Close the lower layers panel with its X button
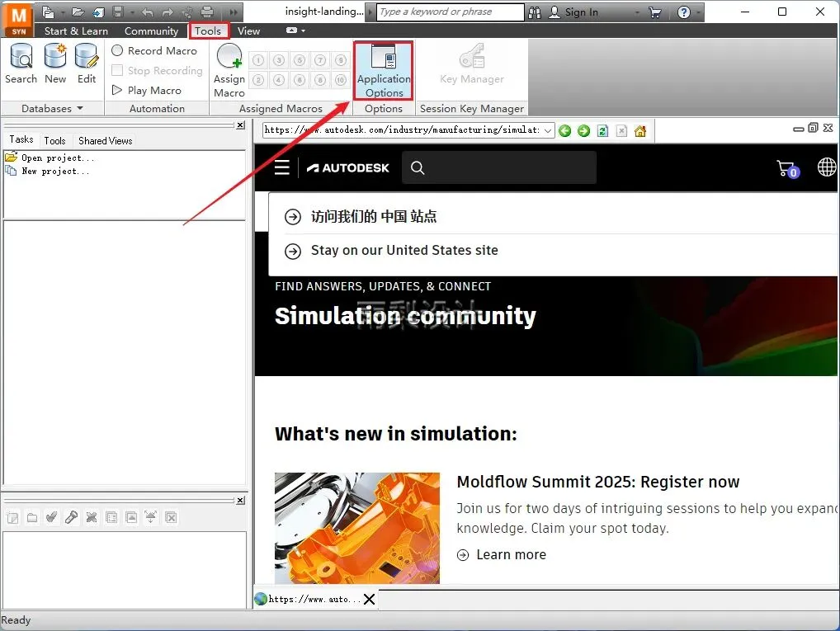Viewport: 840px width, 631px height. point(241,500)
